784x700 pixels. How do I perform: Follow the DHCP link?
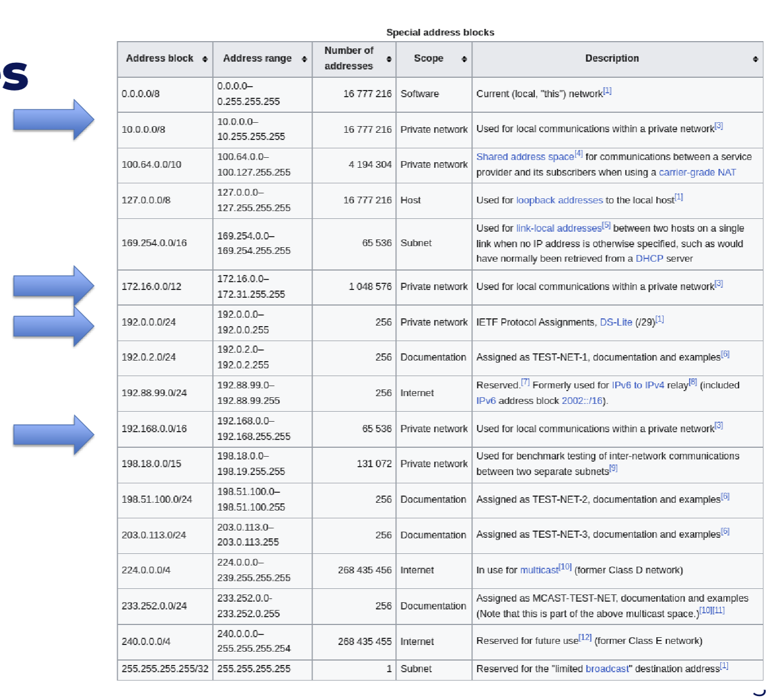coord(649,258)
